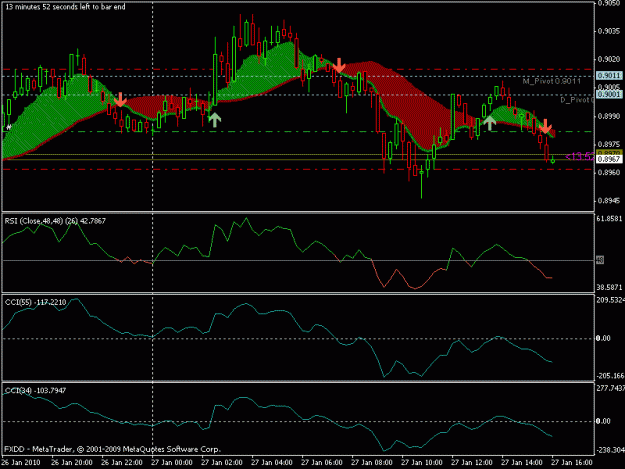Click the magenta <13:52 countdown label
Screen dimensions: 625x469
click(x=580, y=157)
